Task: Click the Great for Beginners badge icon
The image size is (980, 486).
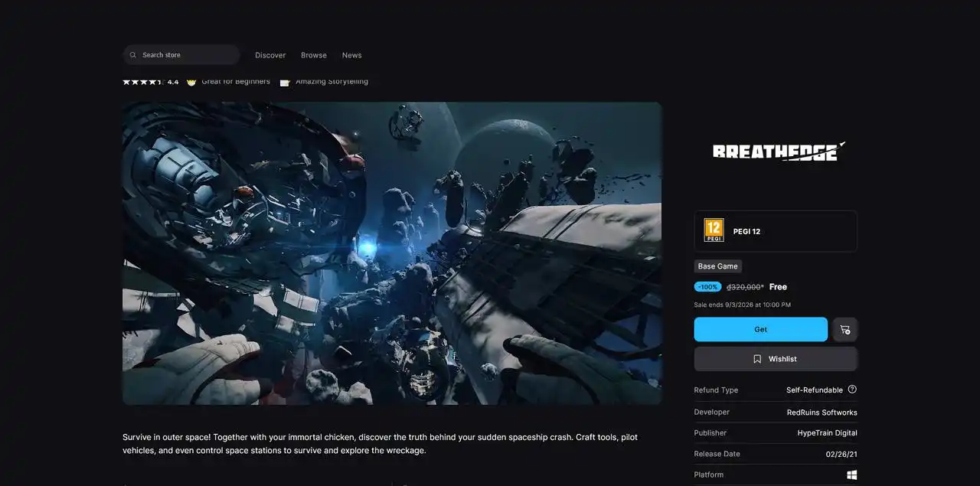Action: (x=191, y=81)
